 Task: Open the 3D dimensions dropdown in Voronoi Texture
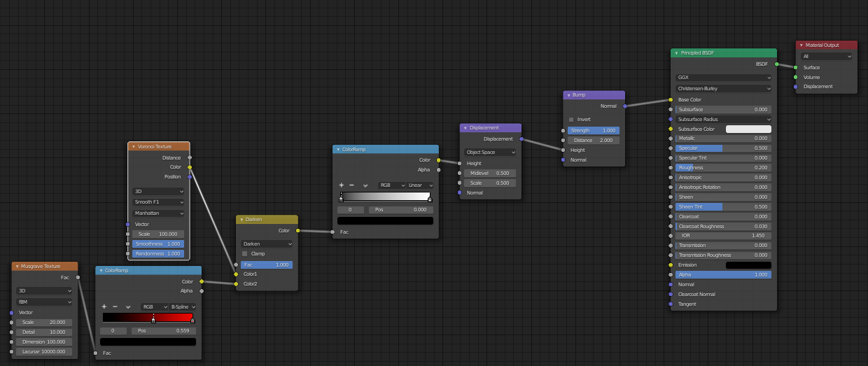click(159, 190)
